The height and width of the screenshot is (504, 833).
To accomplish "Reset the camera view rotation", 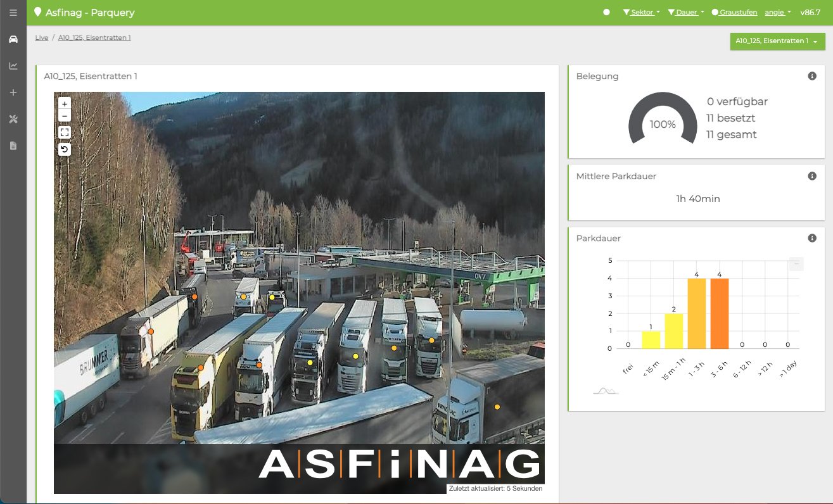I will pos(65,149).
